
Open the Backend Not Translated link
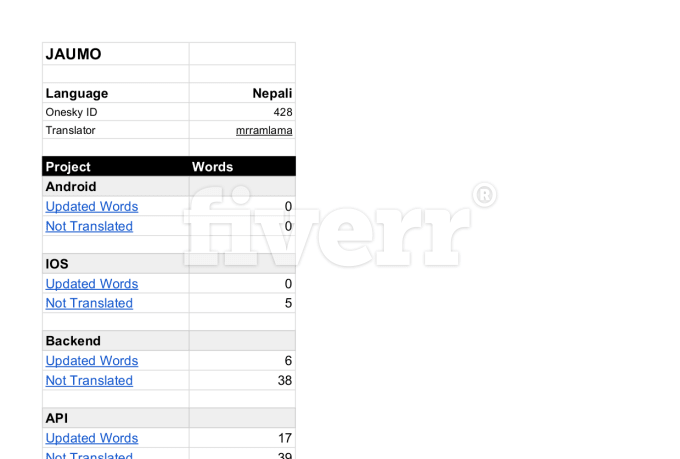coord(89,380)
